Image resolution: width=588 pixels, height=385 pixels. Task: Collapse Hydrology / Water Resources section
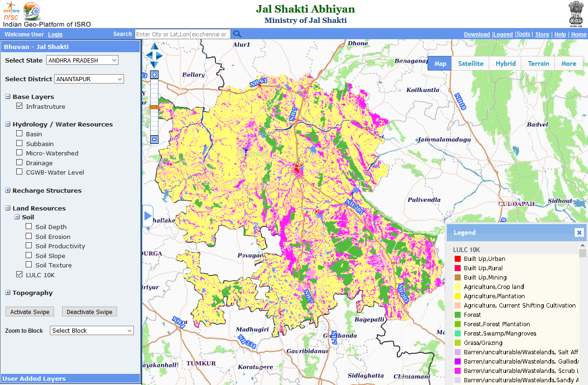[x=8, y=124]
